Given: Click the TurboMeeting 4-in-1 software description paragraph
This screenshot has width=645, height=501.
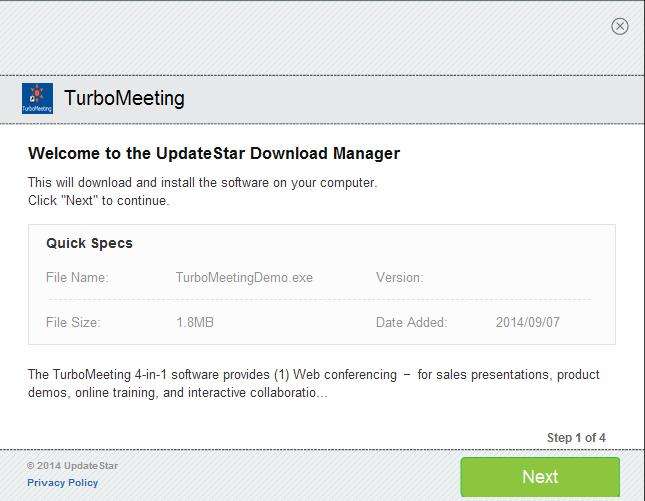Looking at the screenshot, I should (x=313, y=384).
